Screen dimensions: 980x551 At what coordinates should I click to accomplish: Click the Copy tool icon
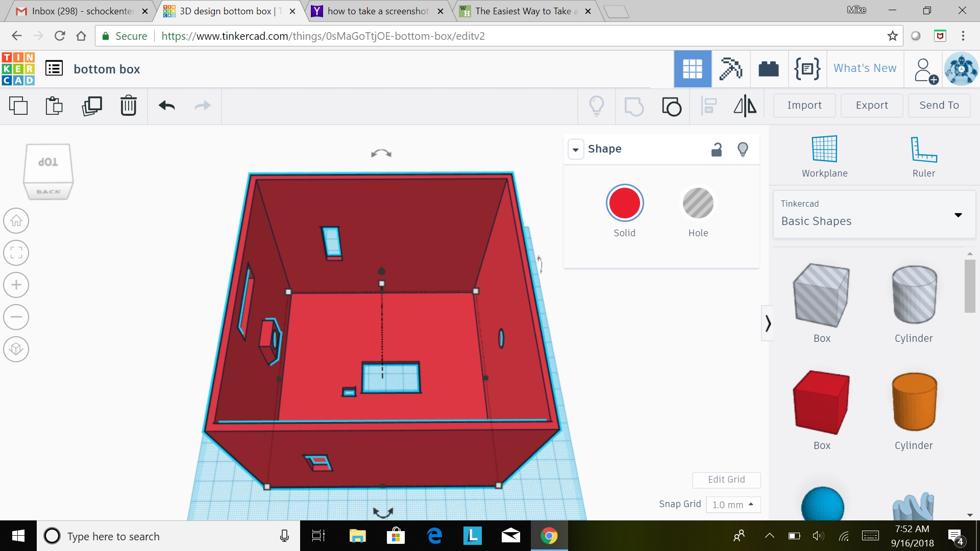pos(18,106)
